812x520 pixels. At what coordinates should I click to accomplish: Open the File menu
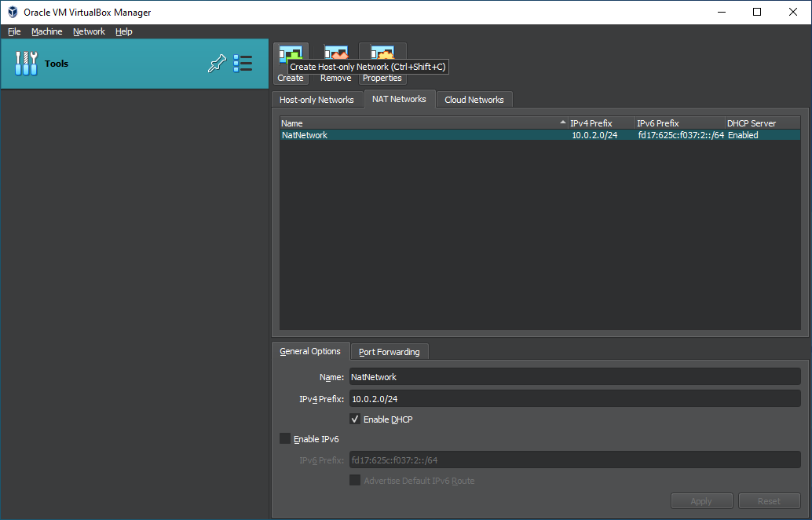14,31
